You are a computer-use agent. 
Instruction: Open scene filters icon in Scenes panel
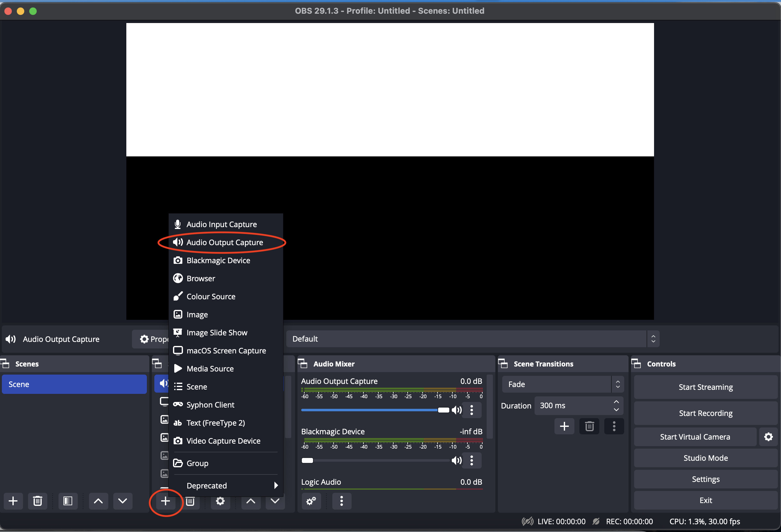[68, 501]
